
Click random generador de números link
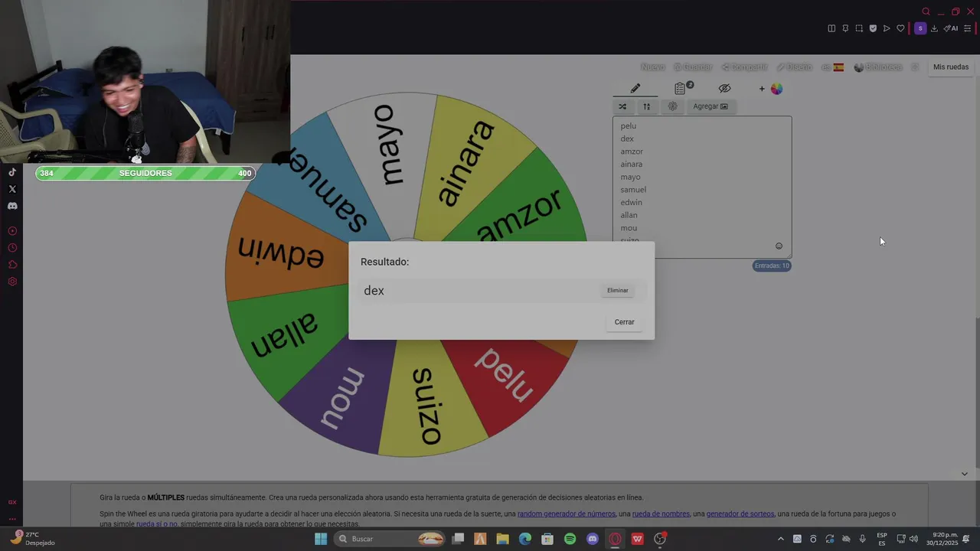(567, 514)
